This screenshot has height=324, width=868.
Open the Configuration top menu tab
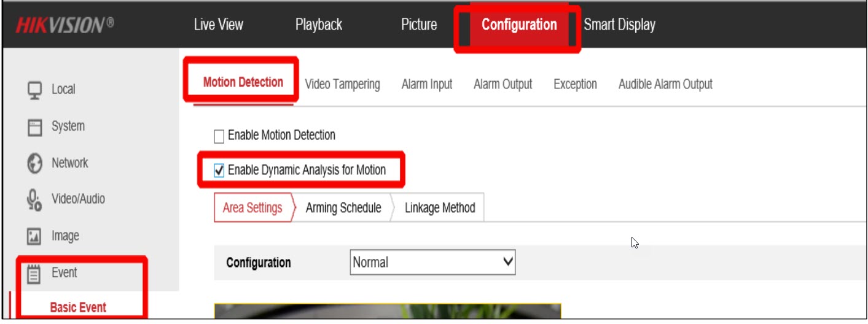(518, 25)
